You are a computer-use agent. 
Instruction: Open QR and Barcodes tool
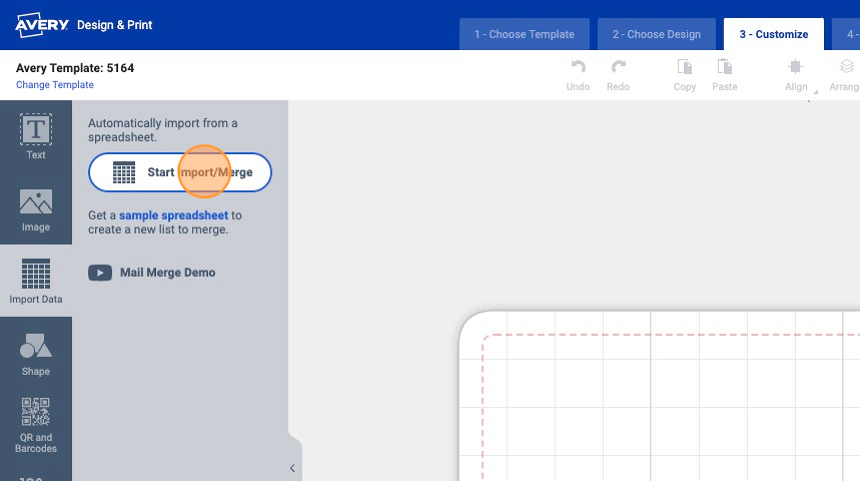click(x=36, y=425)
